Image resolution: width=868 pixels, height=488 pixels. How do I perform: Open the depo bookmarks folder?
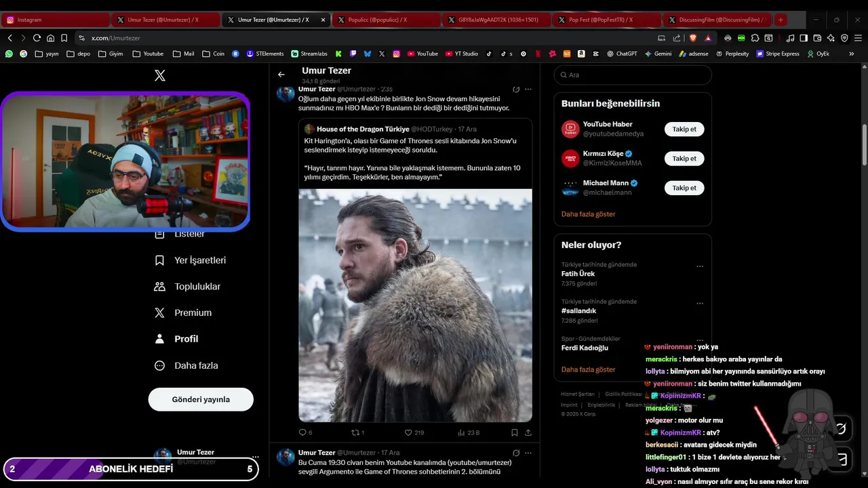coord(79,54)
